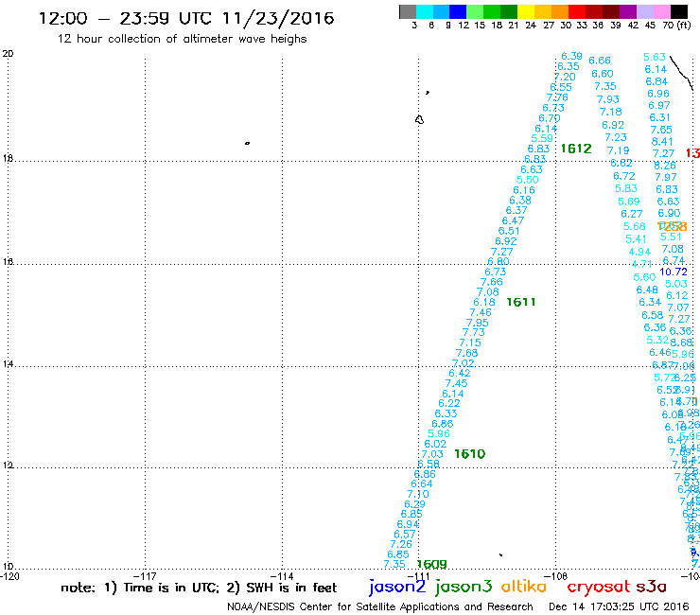Viewport: 700px width, 615px height.
Task: Click the cyan 5.63 wave height value
Action: coord(655,57)
